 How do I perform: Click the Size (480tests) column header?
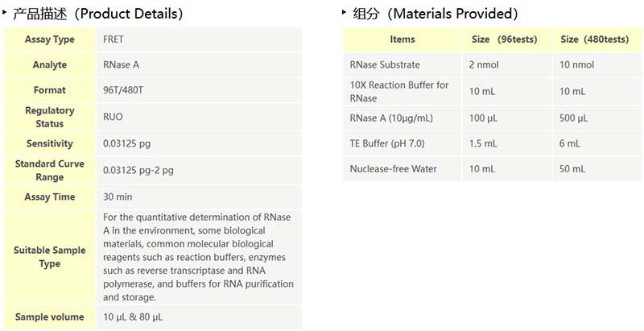[x=594, y=39]
